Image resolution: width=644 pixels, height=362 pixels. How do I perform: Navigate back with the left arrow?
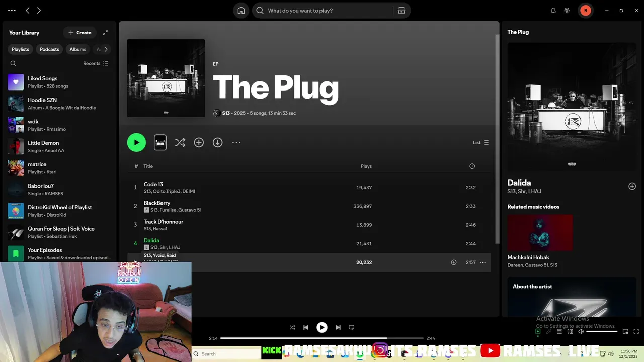[28, 11]
